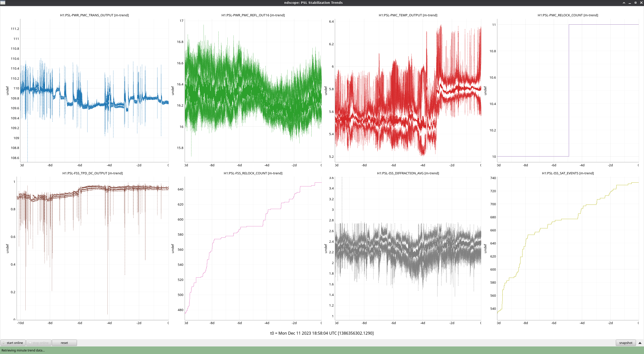The height and width of the screenshot is (354, 644).
Task: Maximize the ndscope window
Action: [x=635, y=3]
